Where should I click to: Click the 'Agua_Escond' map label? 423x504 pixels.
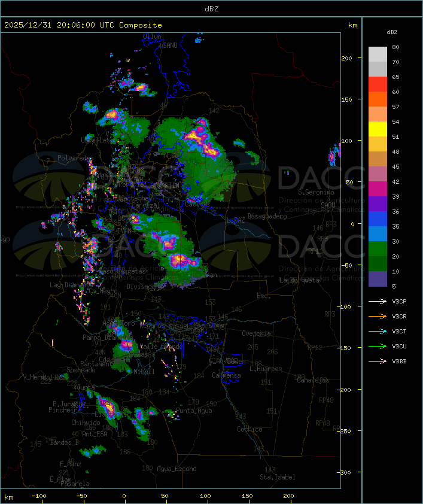pos(176,469)
